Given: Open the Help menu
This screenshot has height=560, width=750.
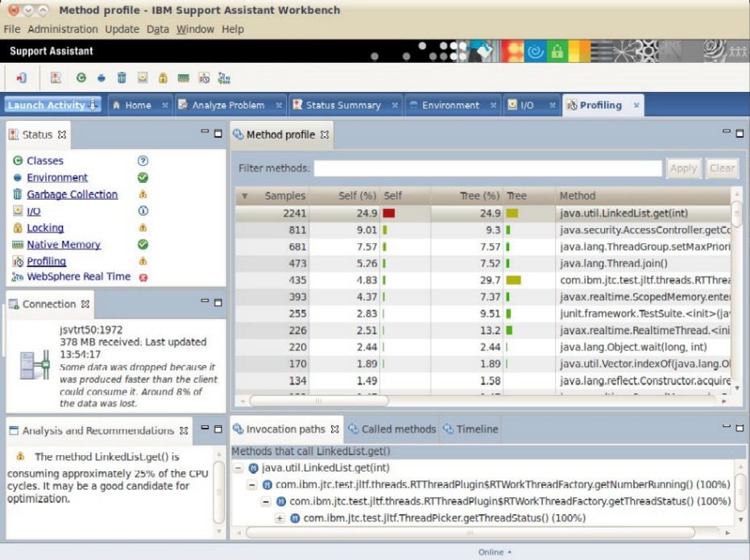Looking at the screenshot, I should pyautogui.click(x=233, y=29).
